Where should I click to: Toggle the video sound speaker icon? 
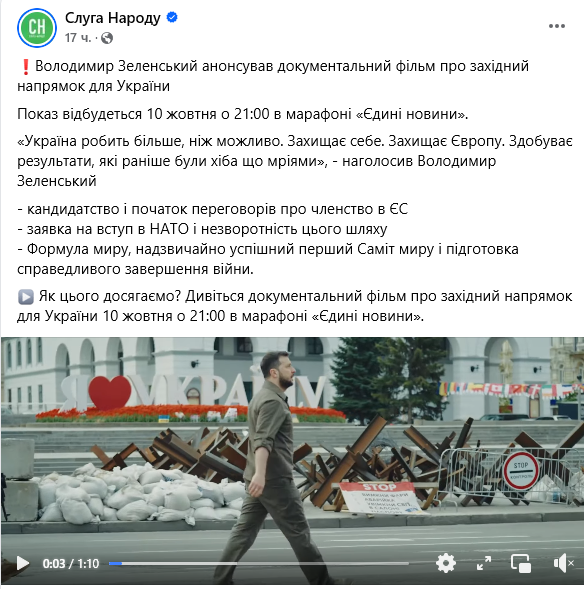click(x=563, y=563)
